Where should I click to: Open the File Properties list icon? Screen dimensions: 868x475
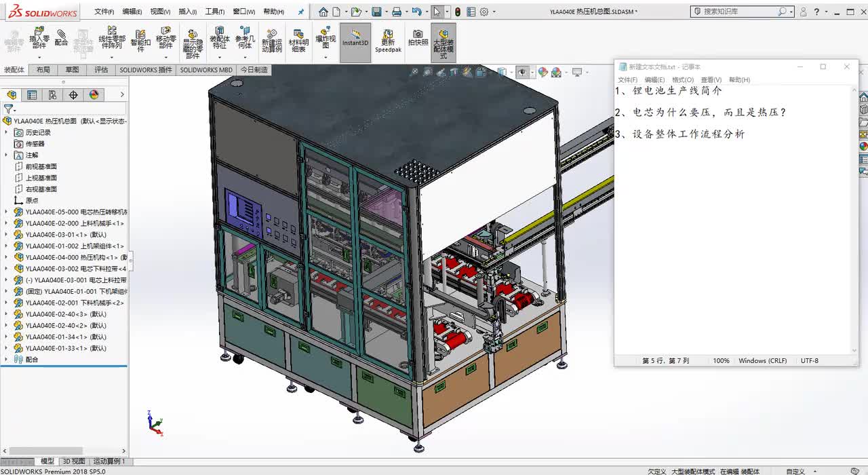click(471, 12)
